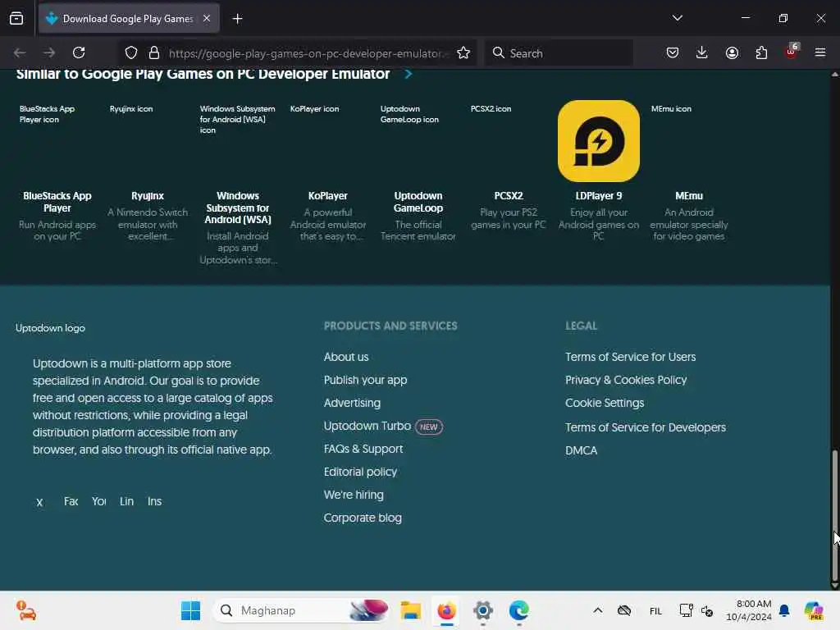
Task: Open Uptodown's Facebook social link
Action: tap(71, 501)
